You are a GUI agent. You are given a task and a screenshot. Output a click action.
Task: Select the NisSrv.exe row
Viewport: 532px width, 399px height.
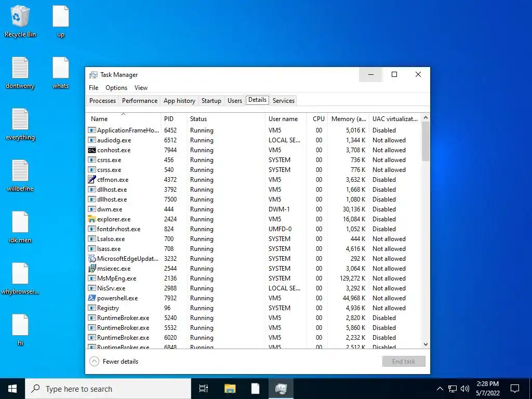(254, 288)
